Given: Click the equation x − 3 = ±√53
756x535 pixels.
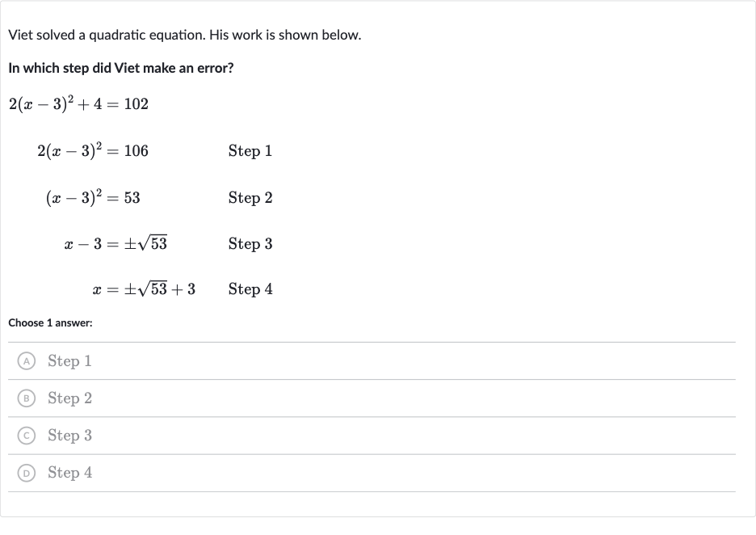Looking at the screenshot, I should [x=115, y=243].
